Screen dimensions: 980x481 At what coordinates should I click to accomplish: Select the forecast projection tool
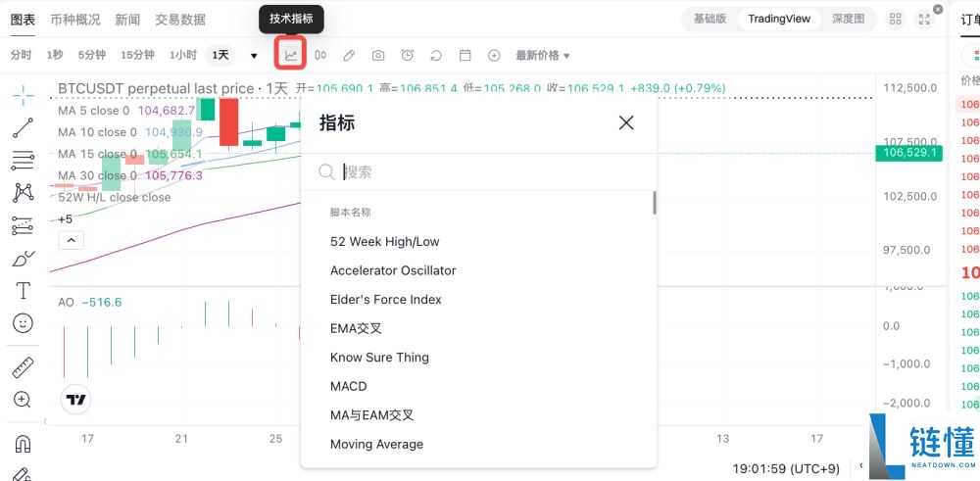(x=24, y=225)
